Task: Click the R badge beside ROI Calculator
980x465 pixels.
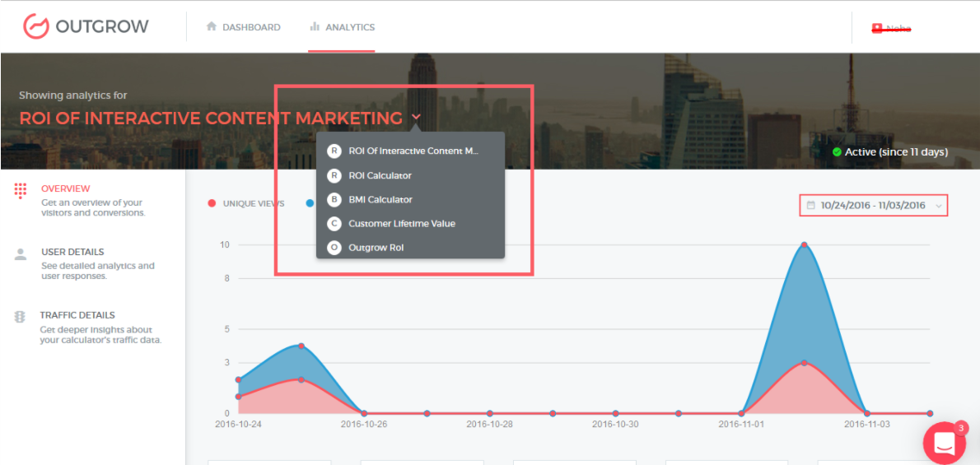Action: coord(334,175)
